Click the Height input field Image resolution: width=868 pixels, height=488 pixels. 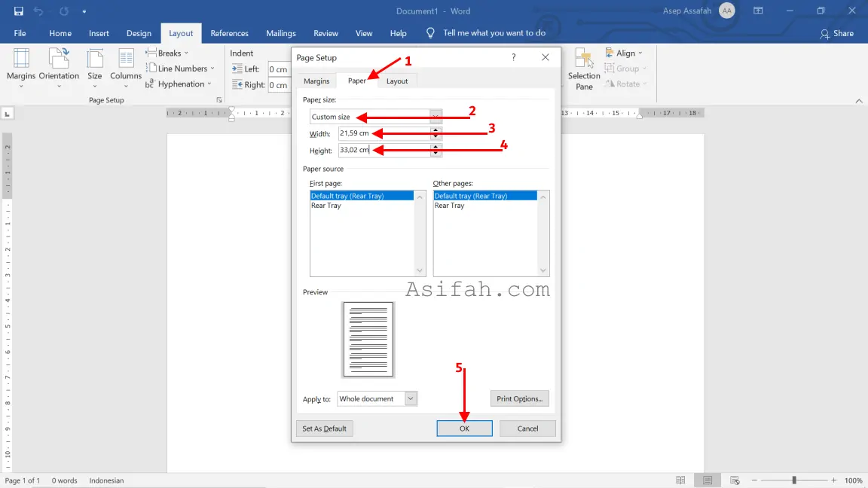tap(384, 150)
